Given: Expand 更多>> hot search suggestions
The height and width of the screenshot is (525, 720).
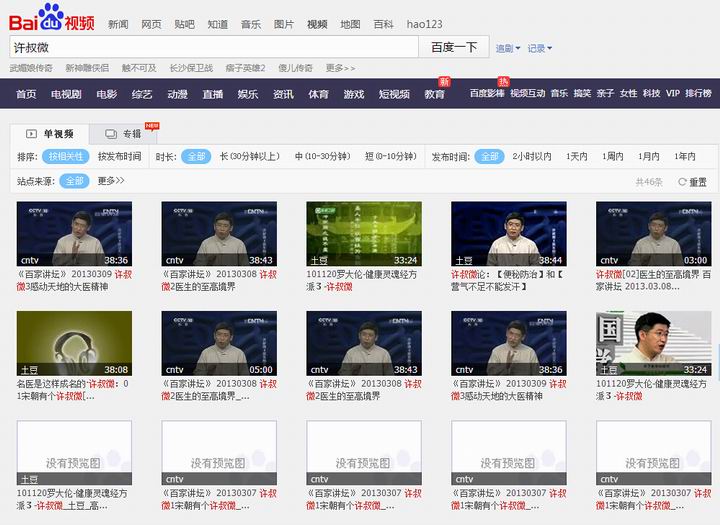Looking at the screenshot, I should click(x=340, y=68).
